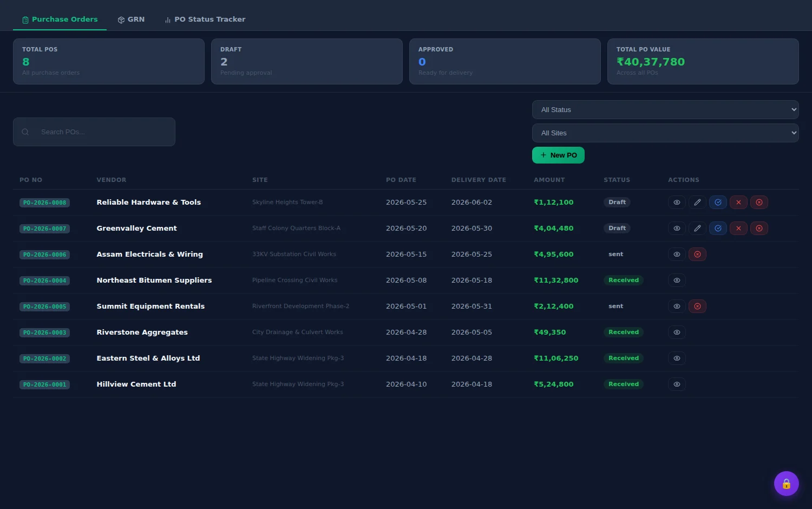Viewport: 812px width, 509px height.
Task: Focus the Search POs input field
Action: 94,132
